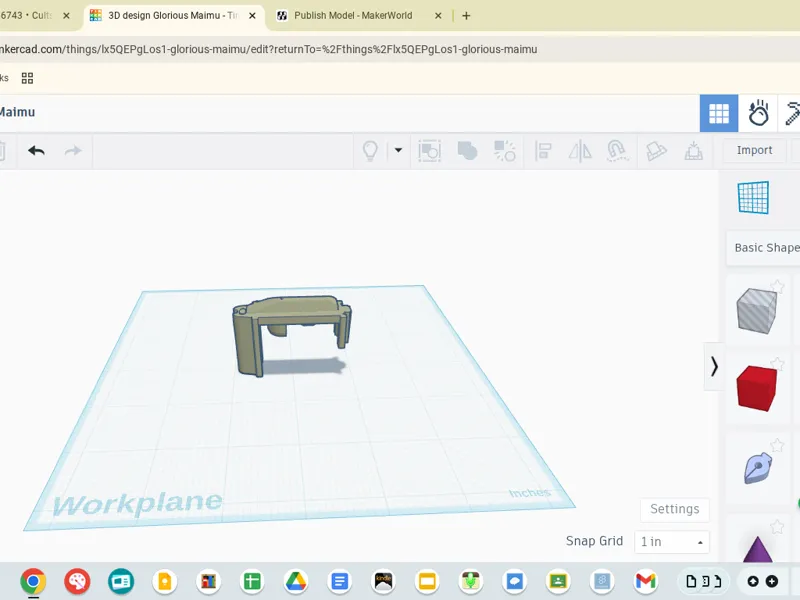800x600 pixels.
Task: Open Google Drive from the shelf
Action: 296,581
